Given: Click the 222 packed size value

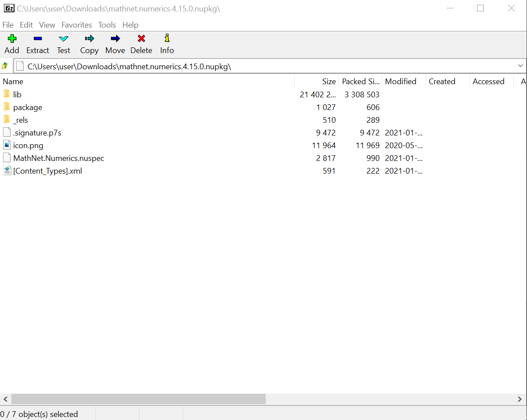Looking at the screenshot, I should coord(373,171).
